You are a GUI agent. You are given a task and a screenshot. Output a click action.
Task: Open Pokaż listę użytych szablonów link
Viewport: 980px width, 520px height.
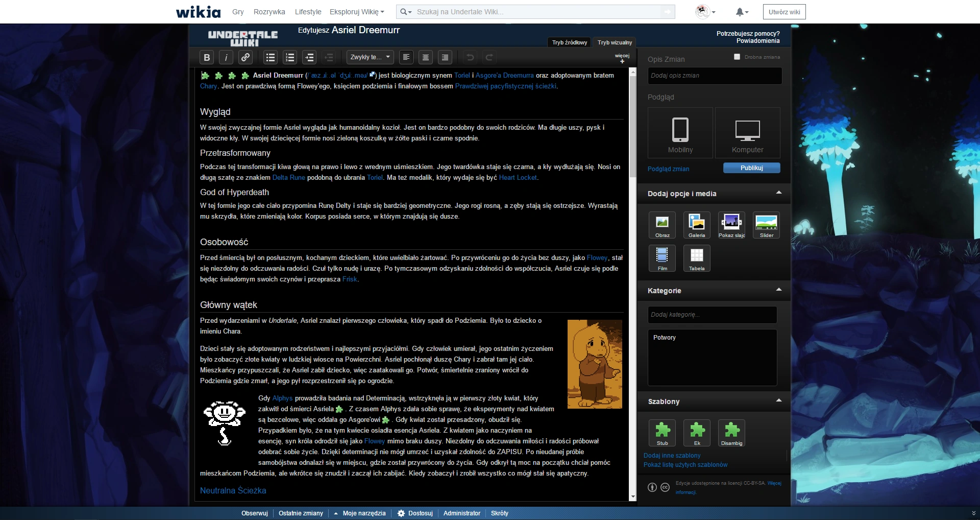[685, 465]
